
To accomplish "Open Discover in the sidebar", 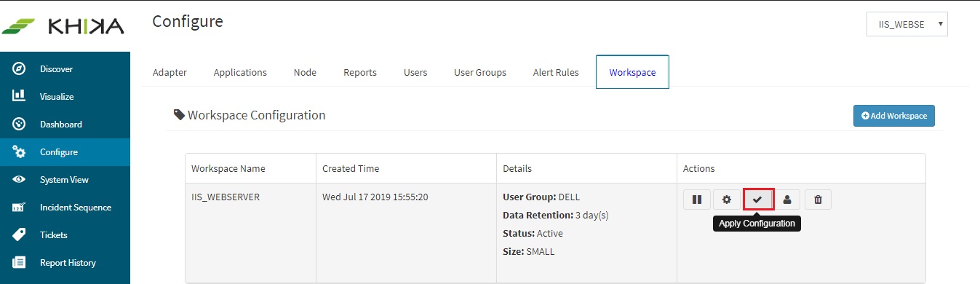I will point(65,69).
